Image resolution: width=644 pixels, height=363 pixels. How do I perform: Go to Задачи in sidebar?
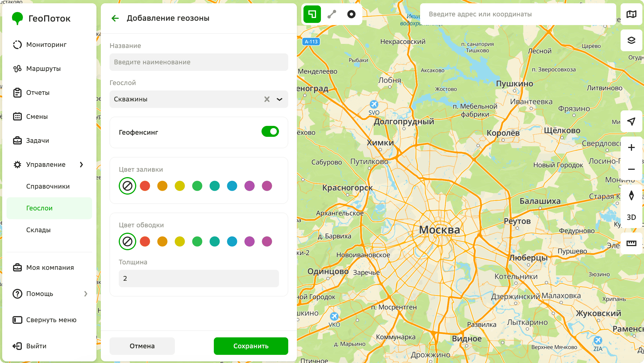49,141
